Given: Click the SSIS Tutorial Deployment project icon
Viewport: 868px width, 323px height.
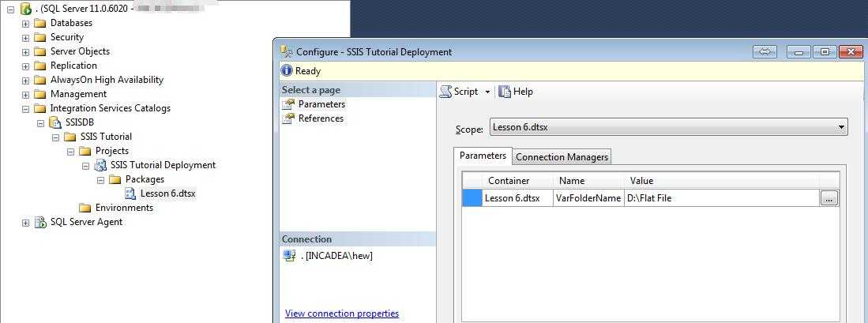Looking at the screenshot, I should [100, 165].
